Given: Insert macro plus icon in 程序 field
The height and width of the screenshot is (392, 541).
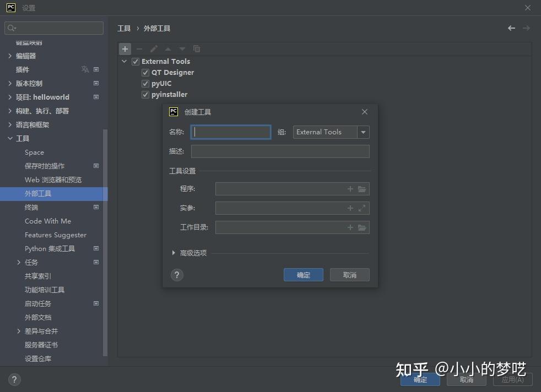Looking at the screenshot, I should (350, 189).
